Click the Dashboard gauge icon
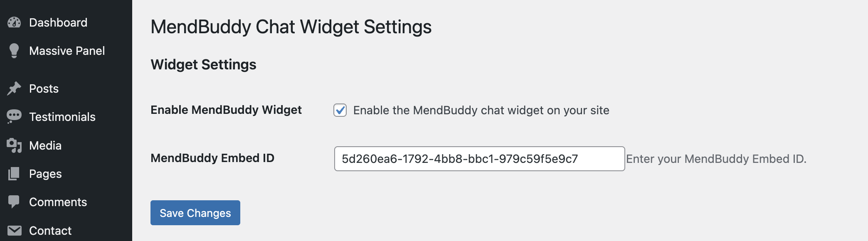Image resolution: width=868 pixels, height=241 pixels. pyautogui.click(x=14, y=22)
